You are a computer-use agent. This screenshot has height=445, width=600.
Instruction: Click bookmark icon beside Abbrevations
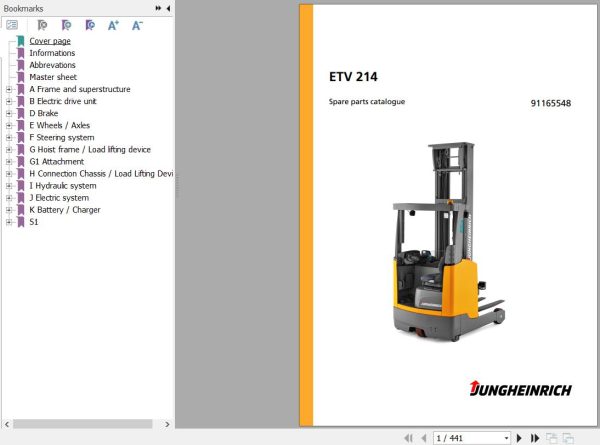pos(21,65)
